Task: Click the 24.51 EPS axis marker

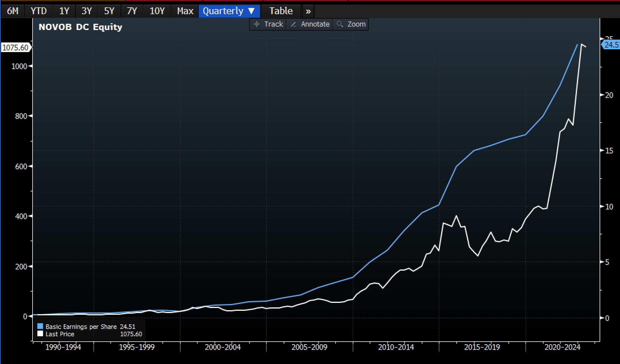Action: click(x=612, y=45)
